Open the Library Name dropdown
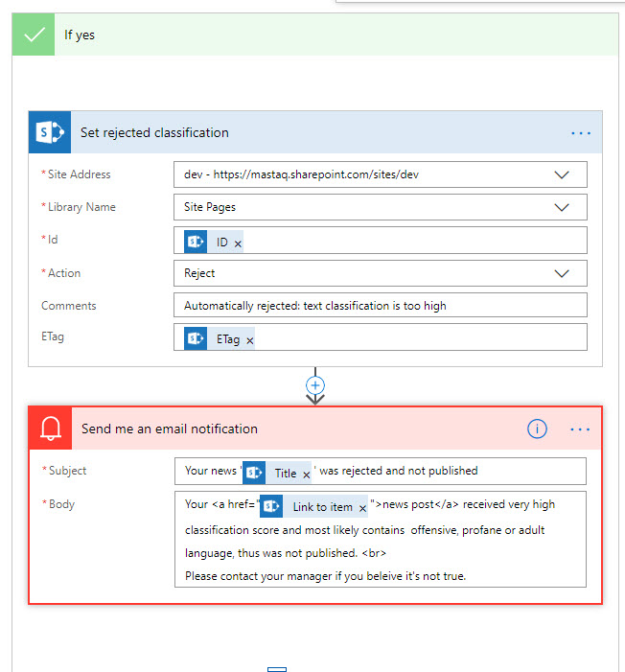This screenshot has height=672, width=625. tap(562, 207)
